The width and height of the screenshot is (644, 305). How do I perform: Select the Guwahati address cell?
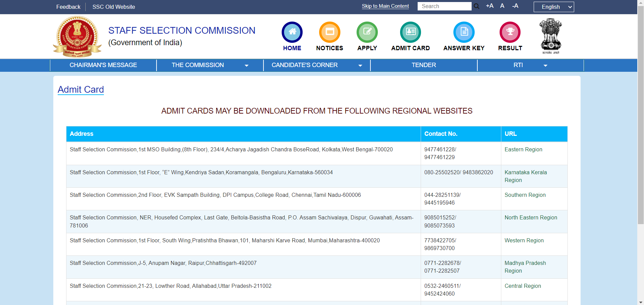tap(244, 221)
